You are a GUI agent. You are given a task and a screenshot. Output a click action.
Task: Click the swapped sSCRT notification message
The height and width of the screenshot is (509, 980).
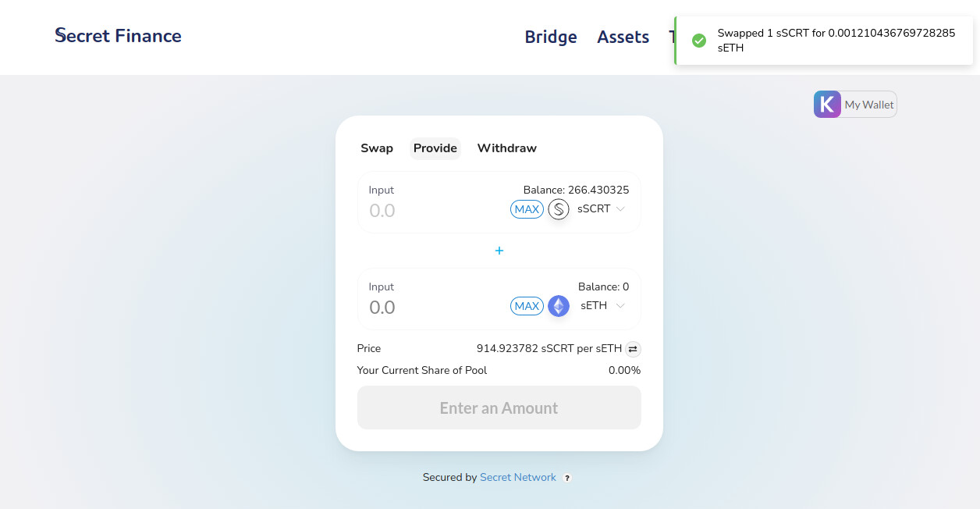click(x=836, y=41)
